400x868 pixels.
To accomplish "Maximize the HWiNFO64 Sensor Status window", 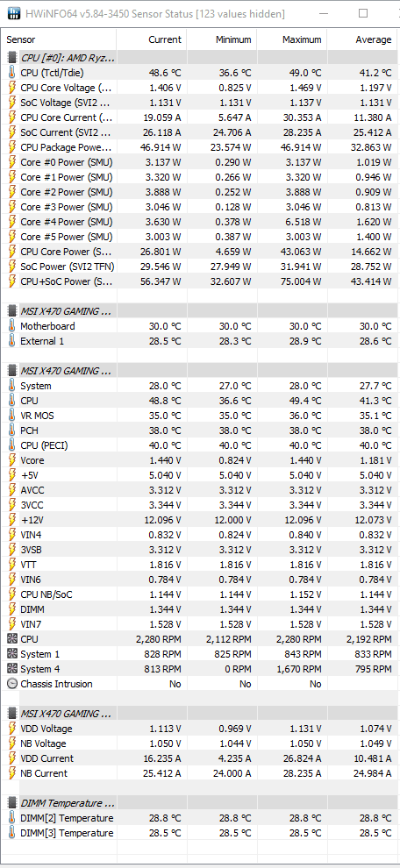I will (x=363, y=13).
